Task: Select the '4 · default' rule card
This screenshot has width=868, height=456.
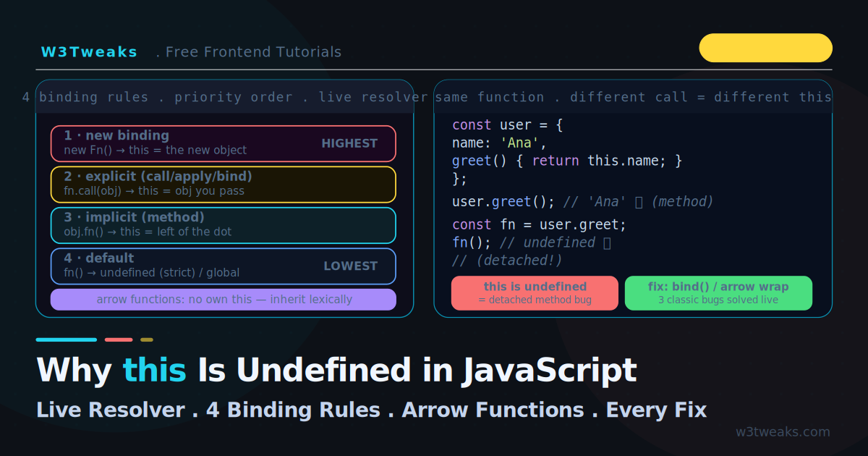Action: [x=224, y=266]
